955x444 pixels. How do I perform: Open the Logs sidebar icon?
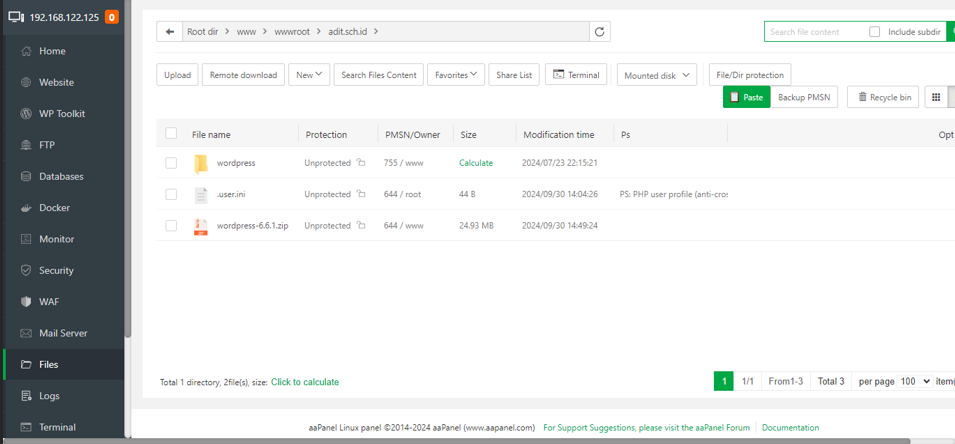(x=26, y=396)
